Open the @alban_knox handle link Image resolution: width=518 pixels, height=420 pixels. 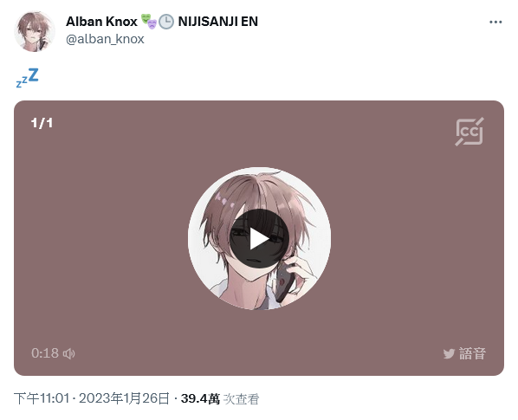coord(105,39)
